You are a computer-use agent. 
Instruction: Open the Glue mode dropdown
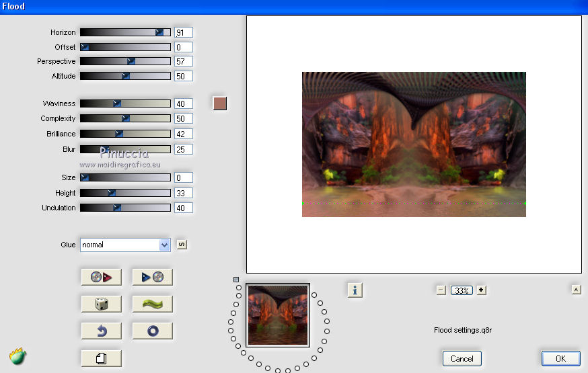coord(125,245)
